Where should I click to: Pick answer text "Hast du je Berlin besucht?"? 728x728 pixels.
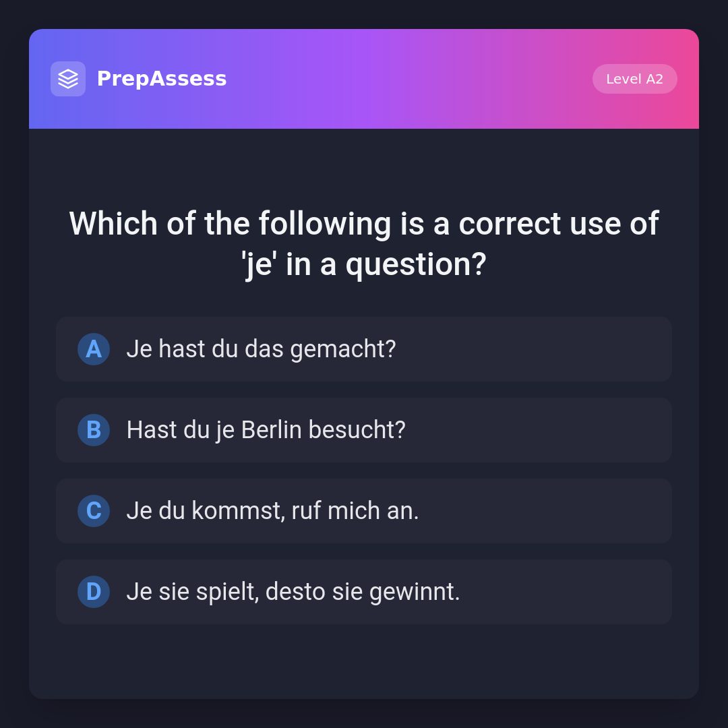(x=266, y=430)
